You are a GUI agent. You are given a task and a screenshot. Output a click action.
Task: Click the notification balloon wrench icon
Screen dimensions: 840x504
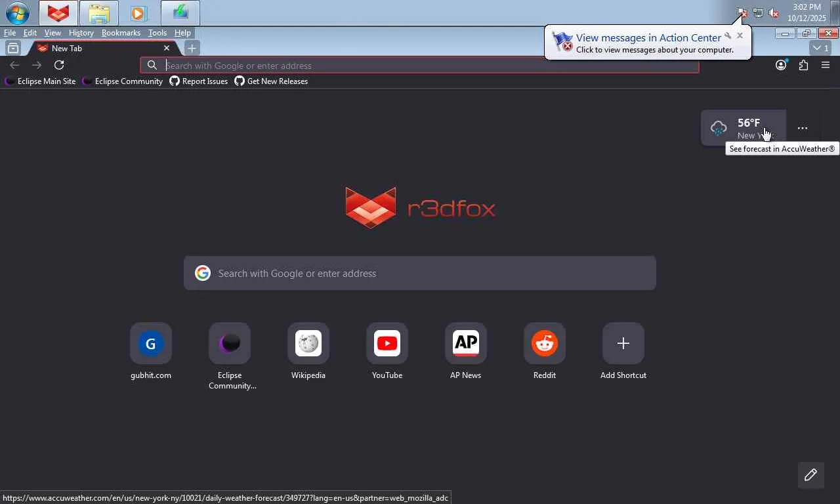click(x=728, y=36)
